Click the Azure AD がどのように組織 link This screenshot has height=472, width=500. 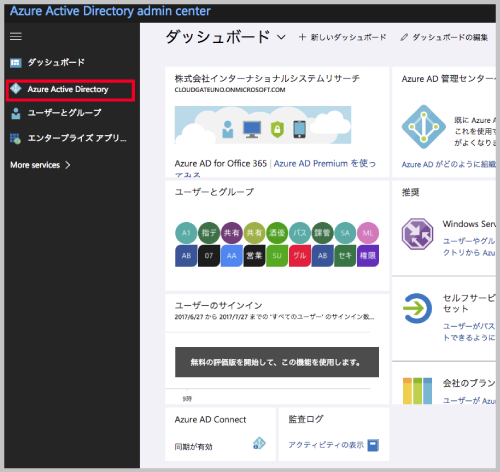448,164
